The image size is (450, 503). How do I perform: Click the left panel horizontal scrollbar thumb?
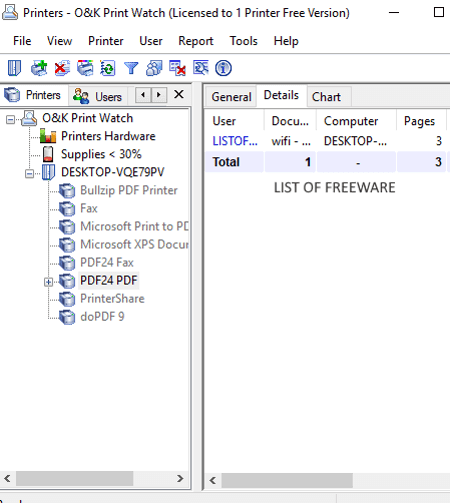click(x=75, y=479)
